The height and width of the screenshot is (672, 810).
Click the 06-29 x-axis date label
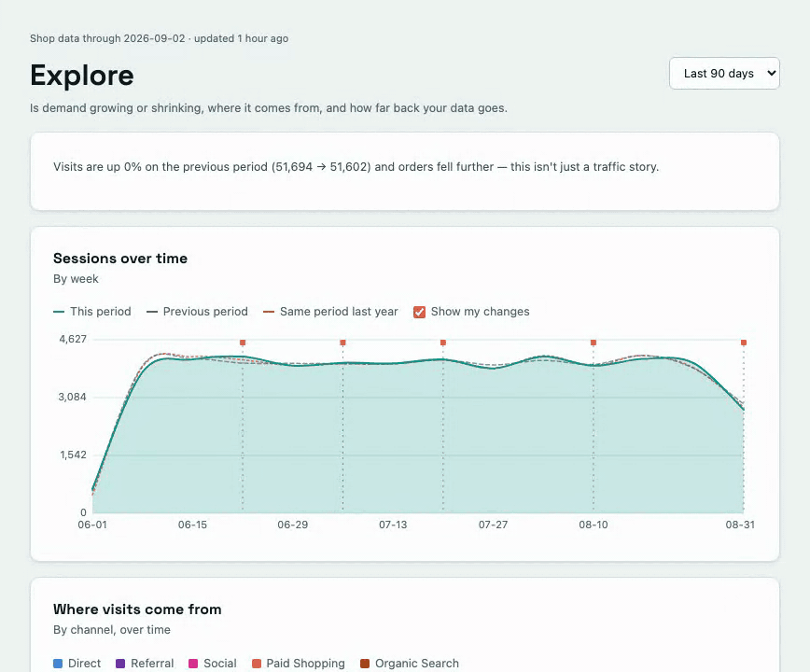click(x=293, y=525)
